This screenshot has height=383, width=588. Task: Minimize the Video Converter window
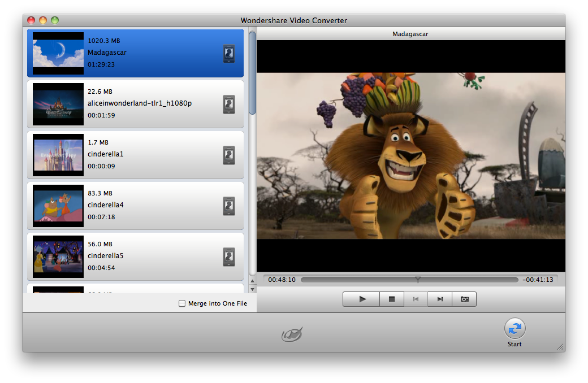pos(43,20)
